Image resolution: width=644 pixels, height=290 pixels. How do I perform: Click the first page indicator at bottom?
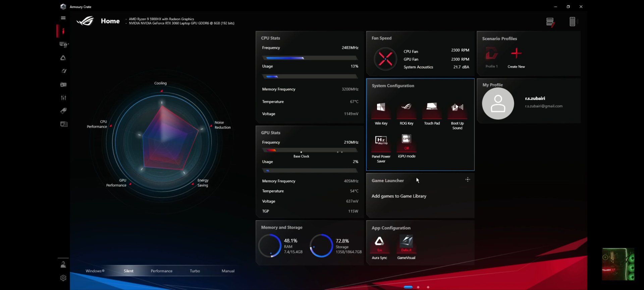click(408, 287)
